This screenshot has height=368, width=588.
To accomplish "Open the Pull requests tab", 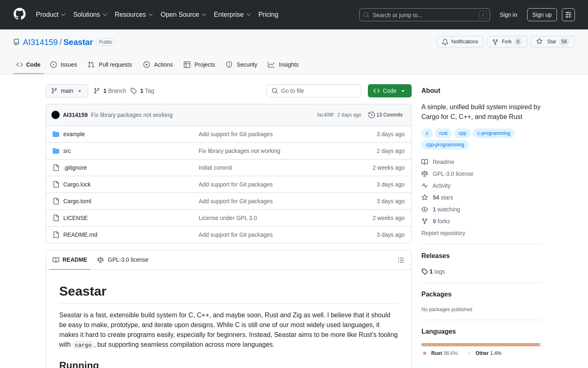I will click(x=110, y=65).
